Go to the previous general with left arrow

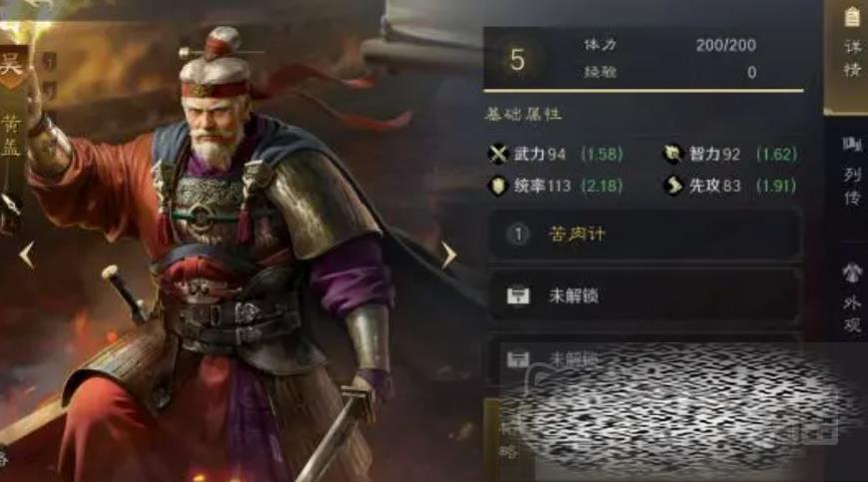pyautogui.click(x=27, y=255)
